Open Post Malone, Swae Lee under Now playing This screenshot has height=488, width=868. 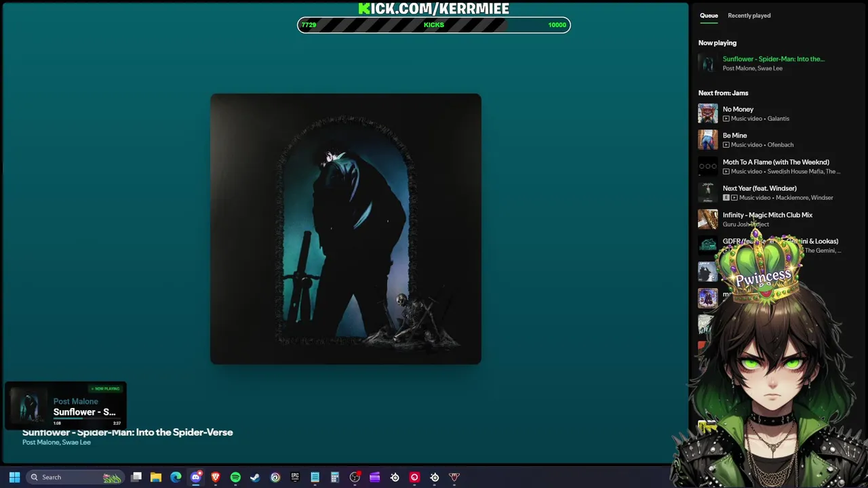pos(752,68)
